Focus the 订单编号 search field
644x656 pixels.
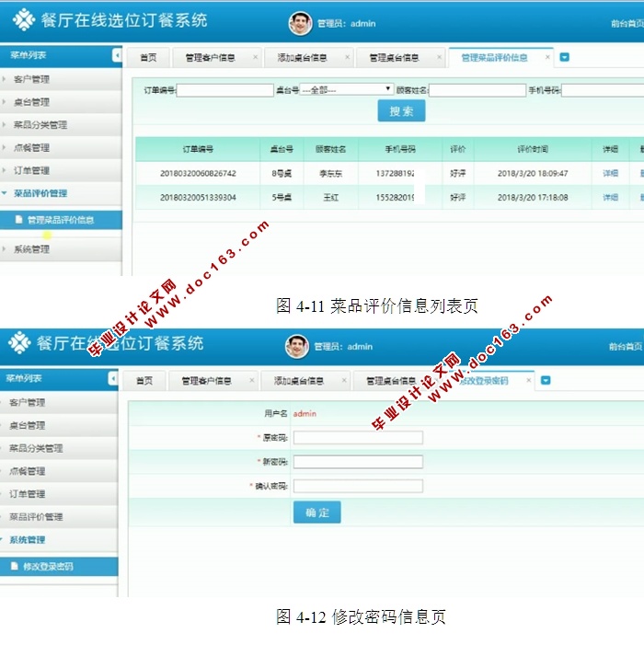coord(224,90)
